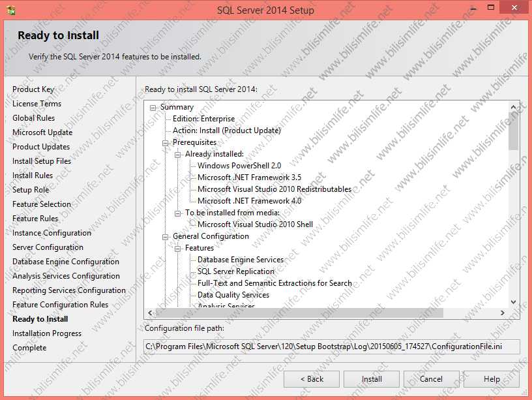Select the Product Key step
Screen dimensions: 532x400
(33, 89)
